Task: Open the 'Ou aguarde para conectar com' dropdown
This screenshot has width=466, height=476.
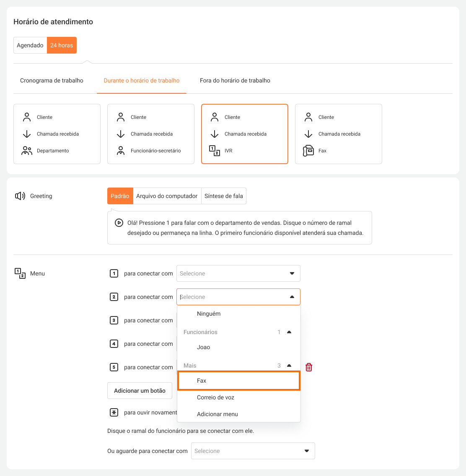Action: (x=253, y=451)
